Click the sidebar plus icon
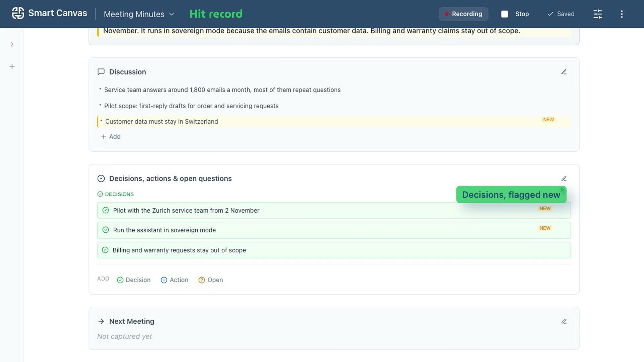Viewport: 644px width, 362px height. point(12,66)
